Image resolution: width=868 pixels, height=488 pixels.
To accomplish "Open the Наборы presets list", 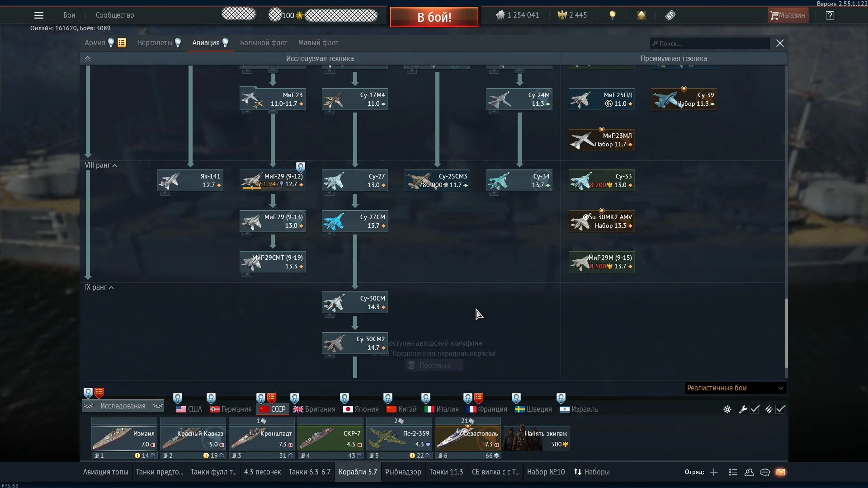I will point(592,472).
